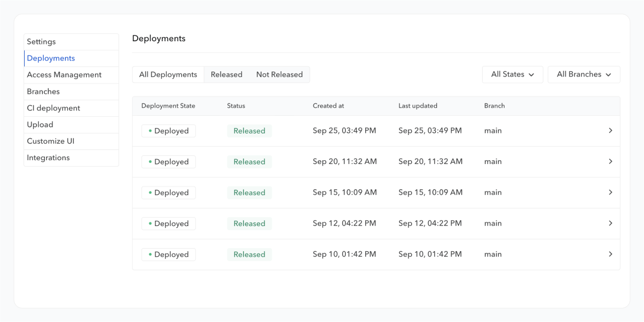The width and height of the screenshot is (644, 322).
Task: Open the CI deployment page
Action: tap(53, 108)
